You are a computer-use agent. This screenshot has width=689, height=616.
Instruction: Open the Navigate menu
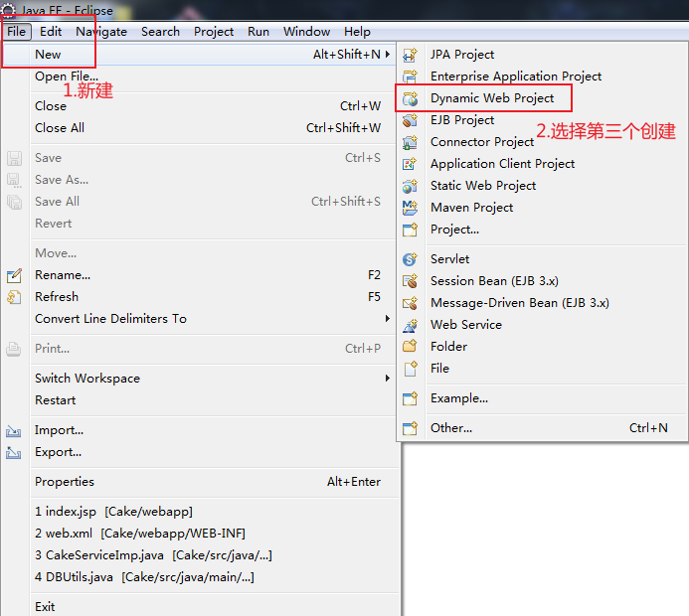point(101,32)
